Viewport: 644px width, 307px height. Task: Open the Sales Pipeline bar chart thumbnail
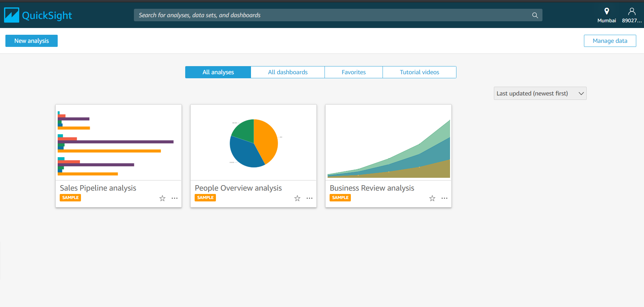point(118,142)
